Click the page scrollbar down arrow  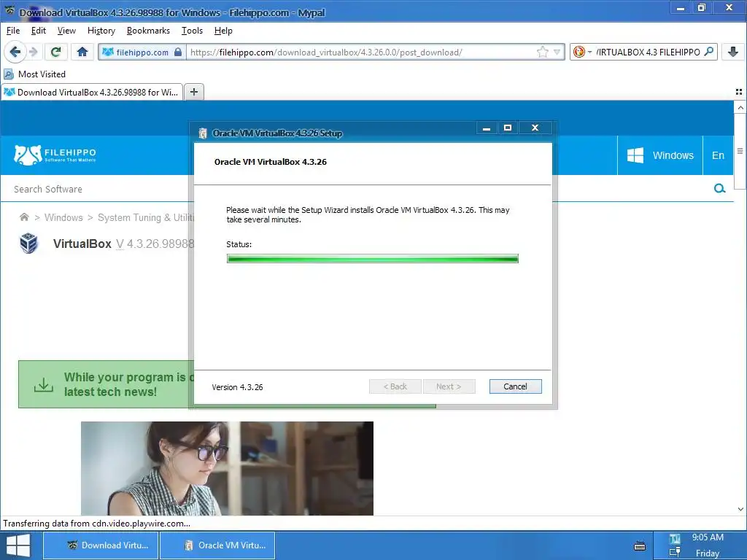point(741,509)
